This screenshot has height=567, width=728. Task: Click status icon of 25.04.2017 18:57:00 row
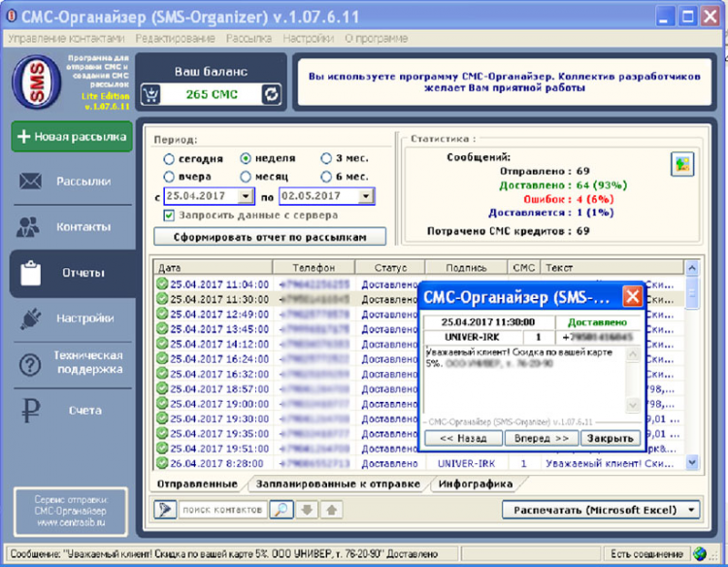[162, 388]
